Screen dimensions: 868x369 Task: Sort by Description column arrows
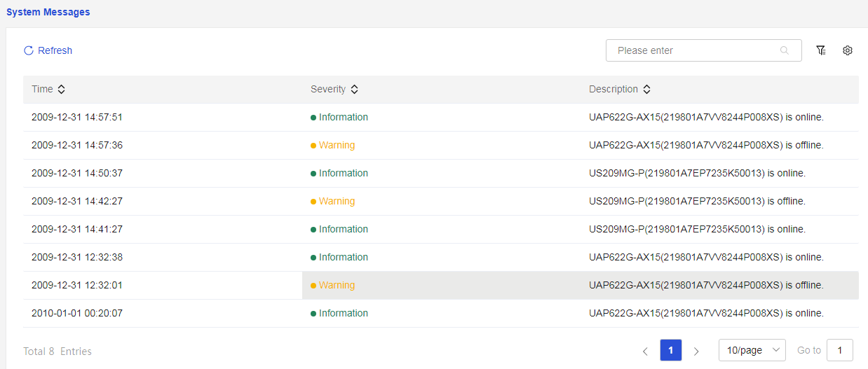coord(646,90)
